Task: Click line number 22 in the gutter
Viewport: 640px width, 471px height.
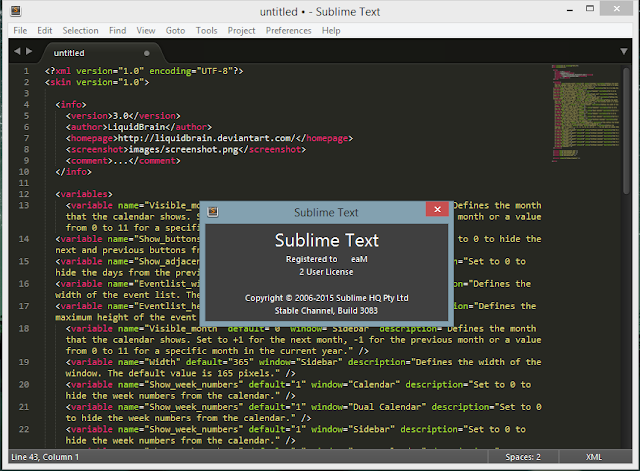Action: (x=24, y=429)
